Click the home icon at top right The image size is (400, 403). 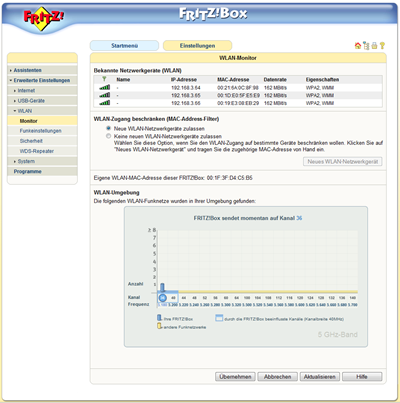[358, 46]
